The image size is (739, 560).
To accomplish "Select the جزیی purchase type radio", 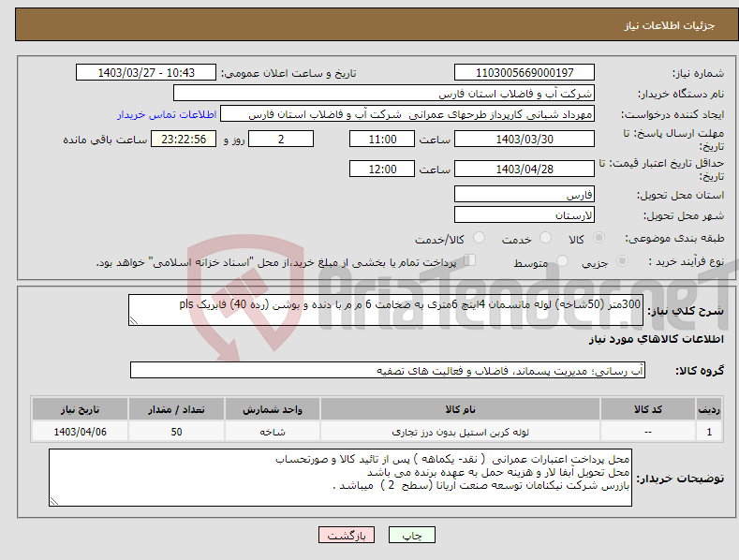I will coord(622,260).
